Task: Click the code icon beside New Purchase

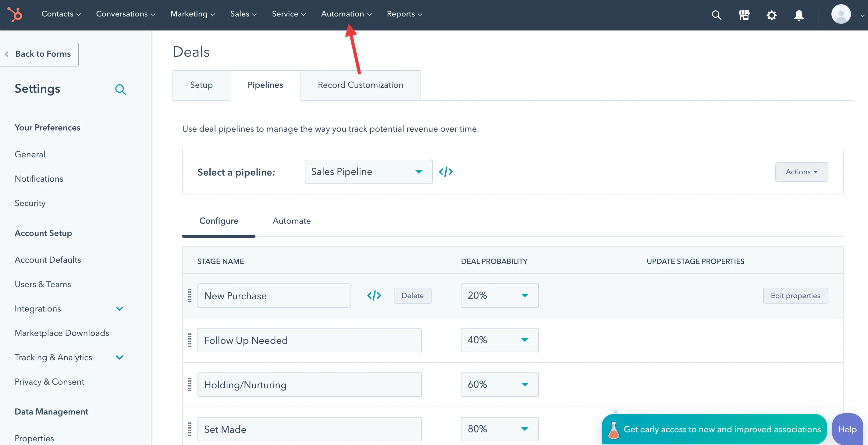Action: (x=374, y=295)
